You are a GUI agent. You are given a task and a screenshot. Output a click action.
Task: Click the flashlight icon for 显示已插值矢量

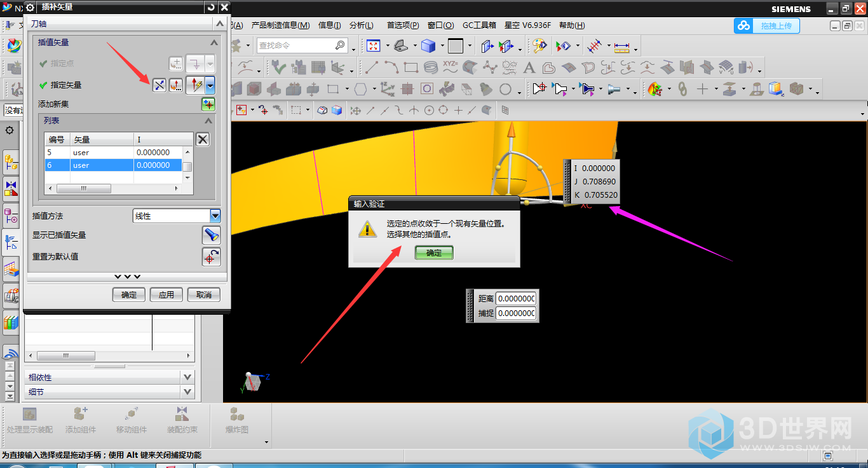211,235
